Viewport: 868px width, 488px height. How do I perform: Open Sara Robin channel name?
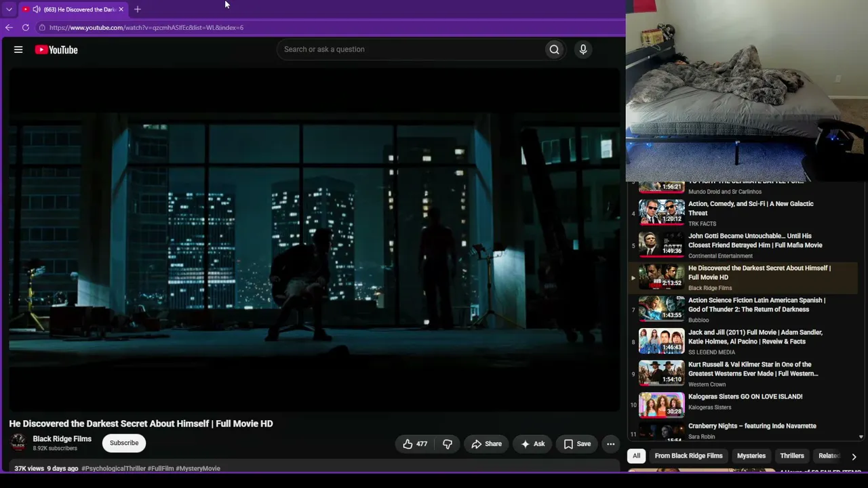click(x=701, y=437)
